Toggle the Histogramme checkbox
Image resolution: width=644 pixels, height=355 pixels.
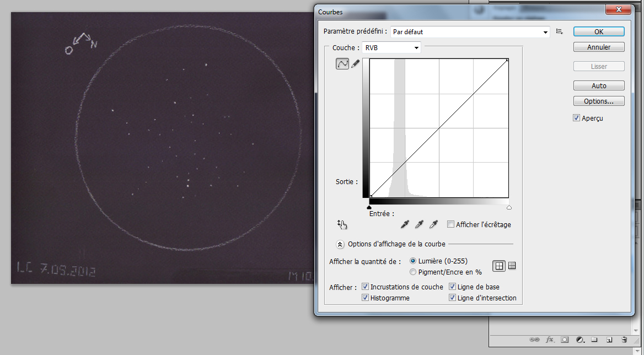point(365,298)
